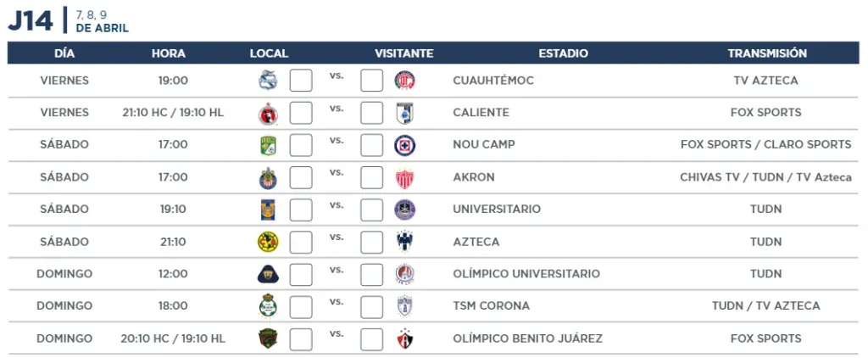Click the Necaxa team logo
The width and height of the screenshot is (868, 358).
404,178
